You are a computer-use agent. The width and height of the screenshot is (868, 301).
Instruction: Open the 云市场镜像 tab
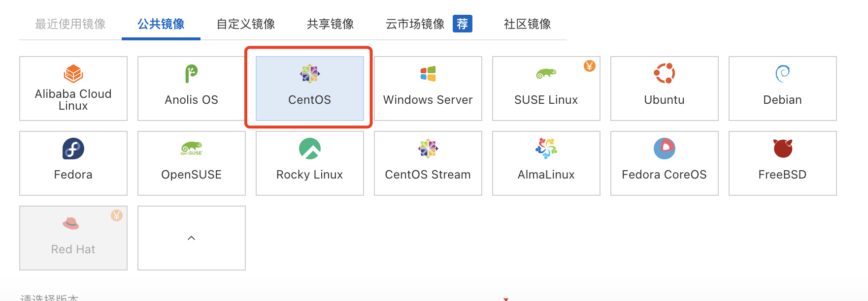point(414,24)
